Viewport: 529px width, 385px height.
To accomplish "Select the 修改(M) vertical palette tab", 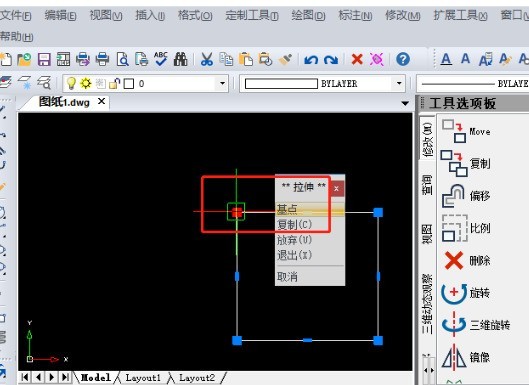I will click(427, 138).
